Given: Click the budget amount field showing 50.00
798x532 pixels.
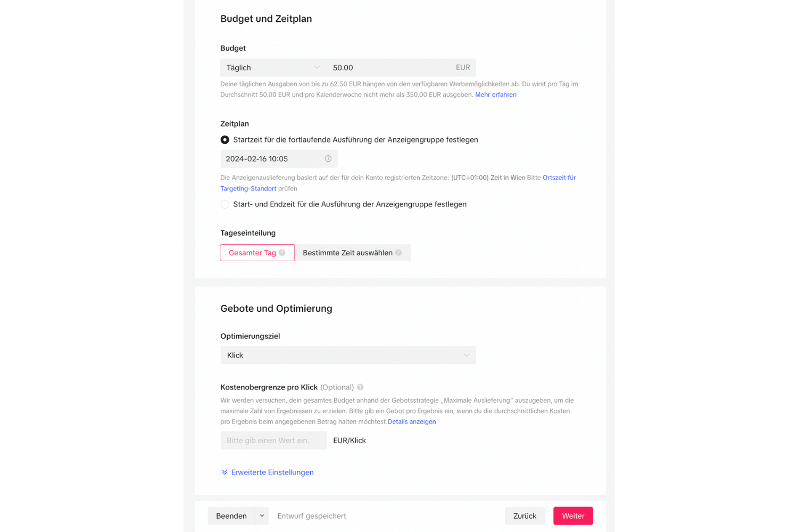Looking at the screenshot, I should [401, 68].
